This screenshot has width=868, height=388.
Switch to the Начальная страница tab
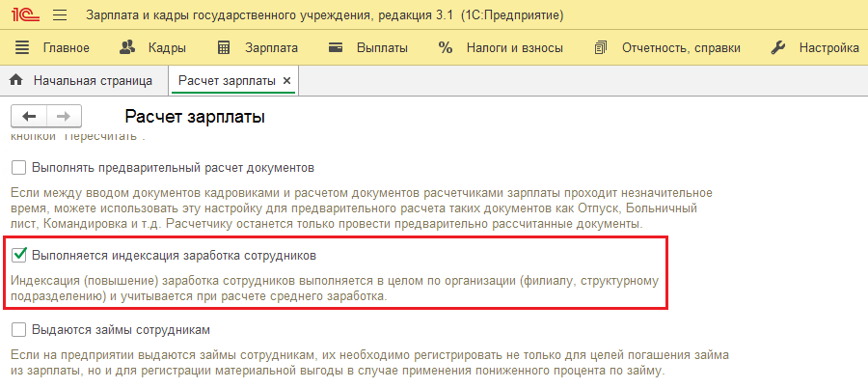[x=93, y=81]
